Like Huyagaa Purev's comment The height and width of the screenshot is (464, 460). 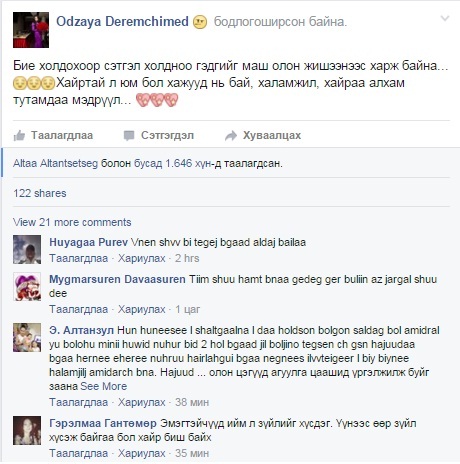(x=79, y=258)
